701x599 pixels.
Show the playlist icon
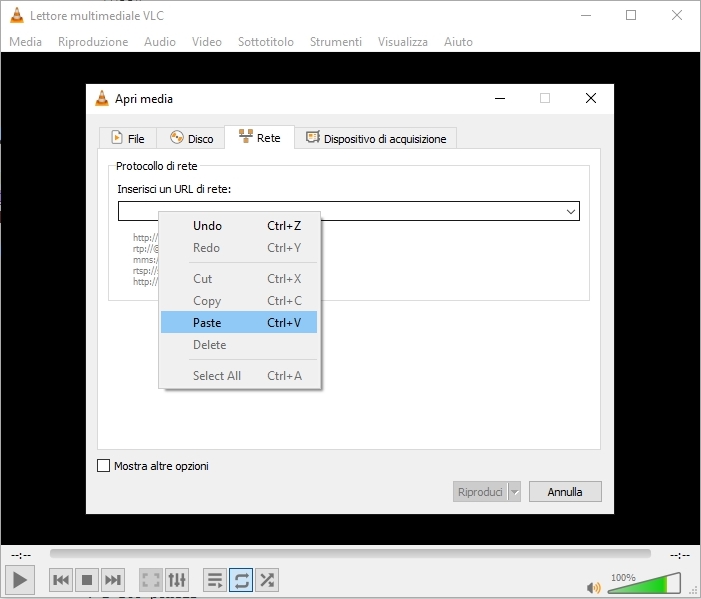[215, 580]
